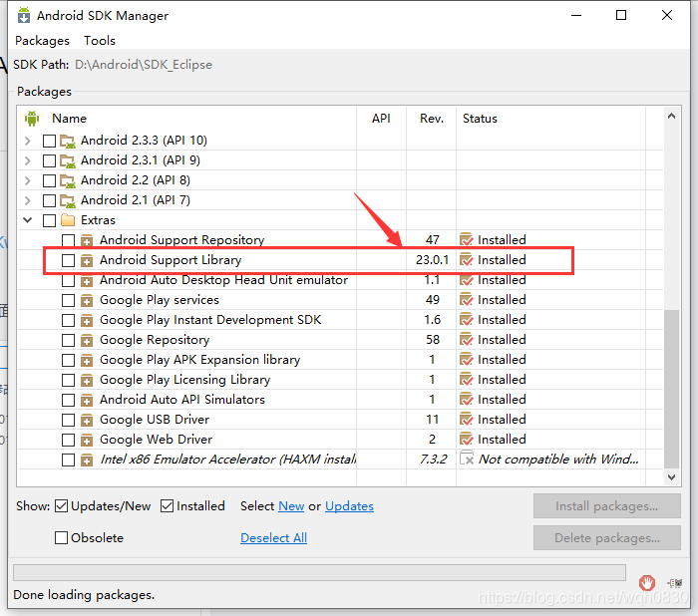Check the Android 2.3.3 (API 10) checkbox
Viewport: 698px width, 616px height.
coord(49,142)
